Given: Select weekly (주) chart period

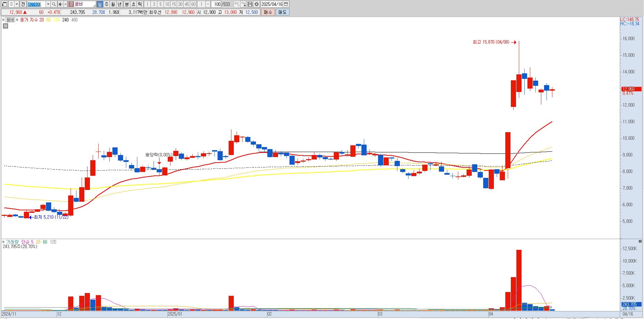Looking at the screenshot, I should coord(107,4).
